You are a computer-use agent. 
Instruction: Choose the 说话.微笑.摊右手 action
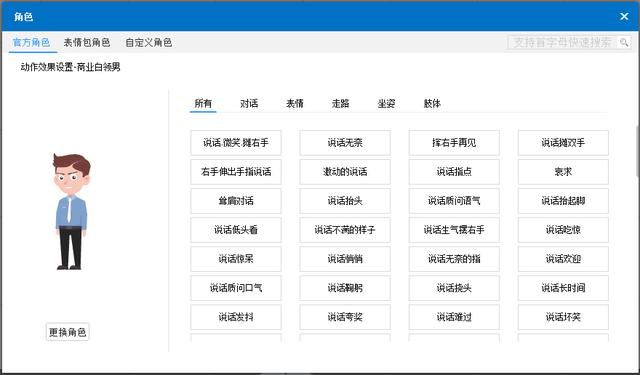(x=236, y=143)
